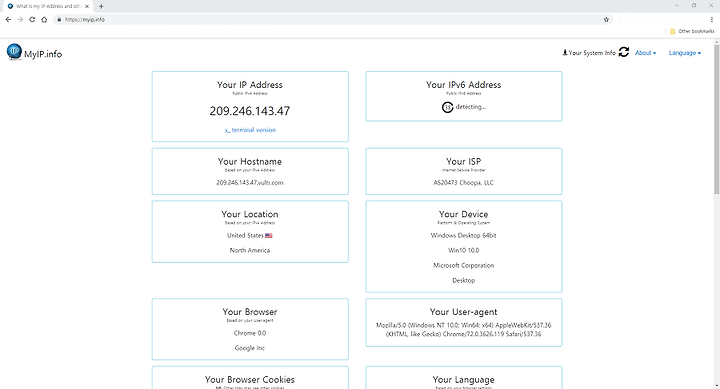Click the 'Your Browser Cookies' heading
Screen dimensions: 720x389
(x=250, y=379)
